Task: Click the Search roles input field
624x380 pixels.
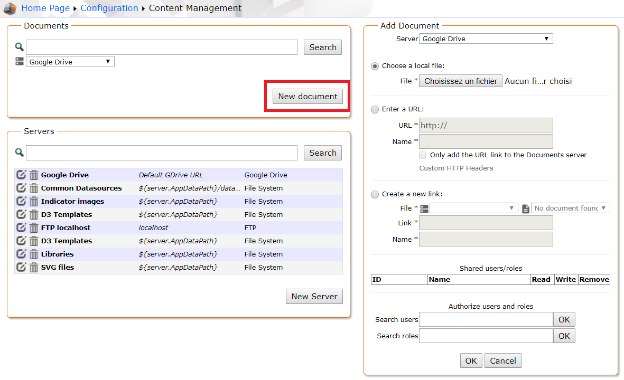Action: click(x=486, y=336)
